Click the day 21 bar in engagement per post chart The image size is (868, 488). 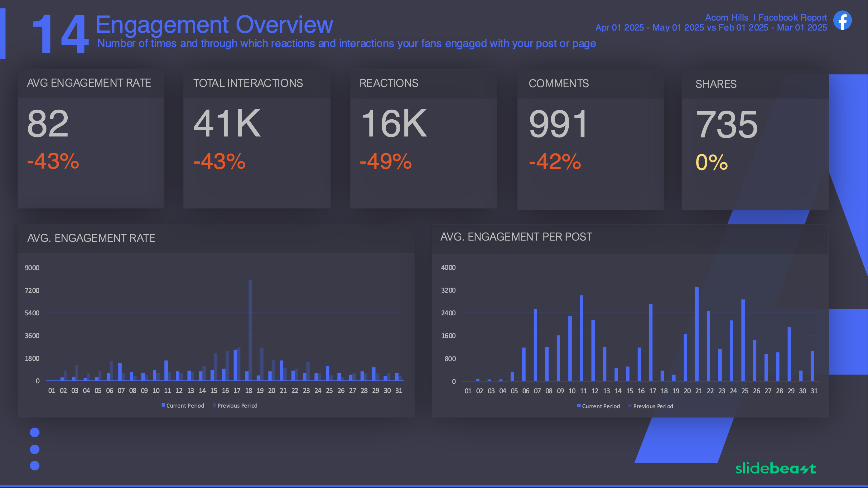697,334
